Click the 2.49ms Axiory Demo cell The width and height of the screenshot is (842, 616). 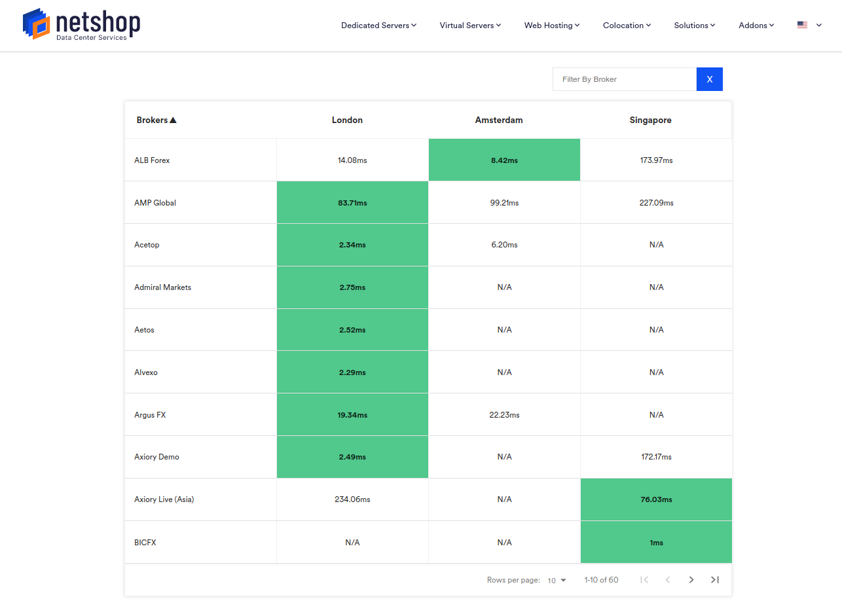[352, 457]
